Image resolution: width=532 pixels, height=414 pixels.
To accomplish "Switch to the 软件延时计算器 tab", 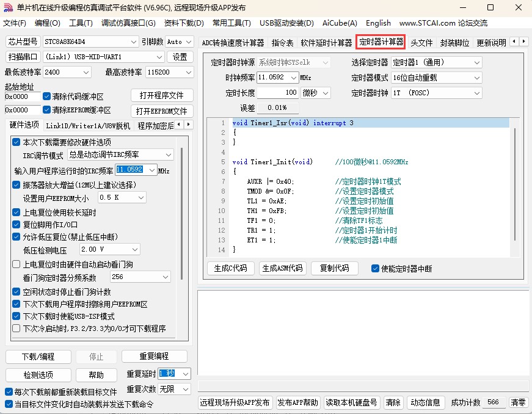I will (326, 43).
